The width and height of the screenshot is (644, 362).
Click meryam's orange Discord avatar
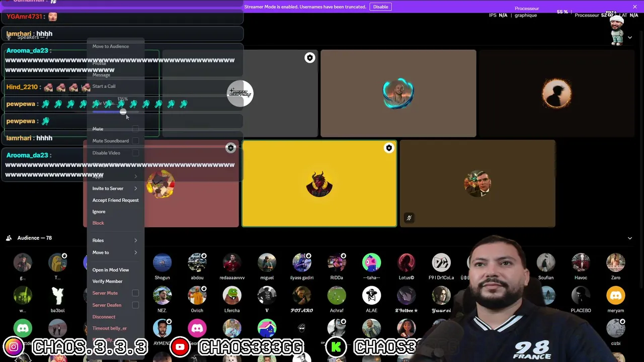pos(616,296)
